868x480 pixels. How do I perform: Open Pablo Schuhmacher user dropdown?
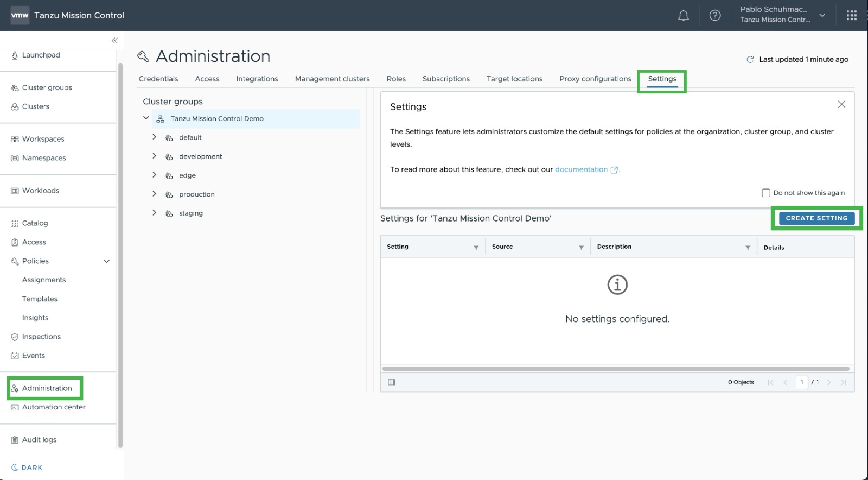783,15
